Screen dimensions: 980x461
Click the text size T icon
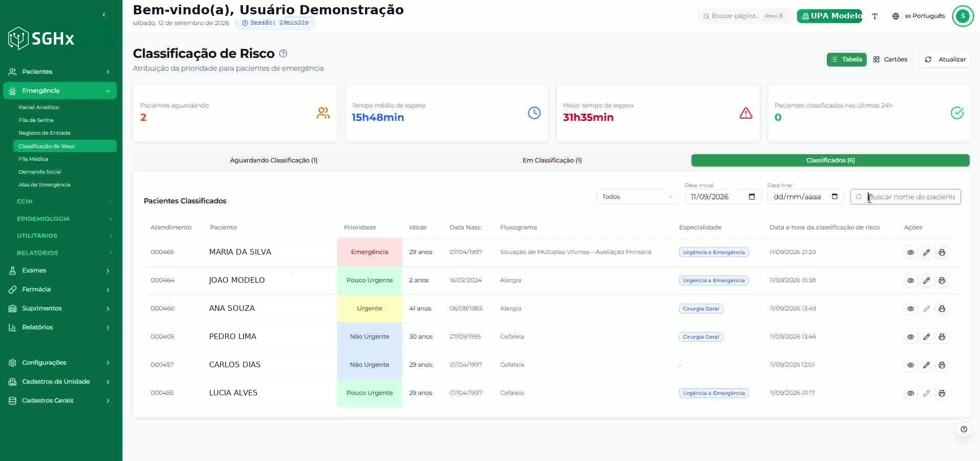point(875,16)
